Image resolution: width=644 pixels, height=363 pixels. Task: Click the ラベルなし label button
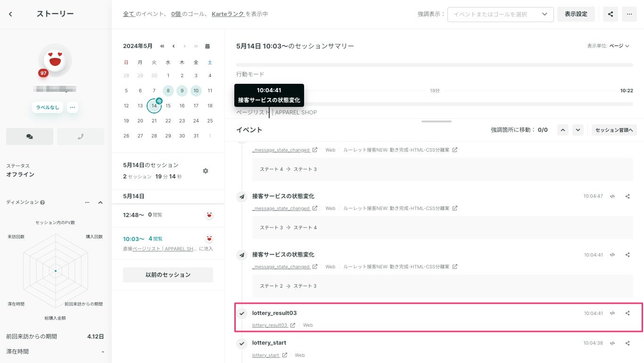(48, 107)
